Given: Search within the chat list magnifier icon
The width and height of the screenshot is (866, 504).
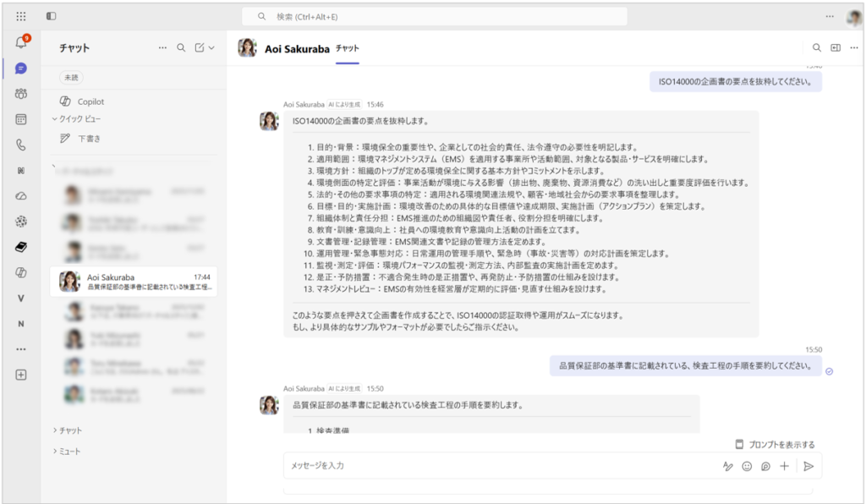Looking at the screenshot, I should tap(181, 48).
